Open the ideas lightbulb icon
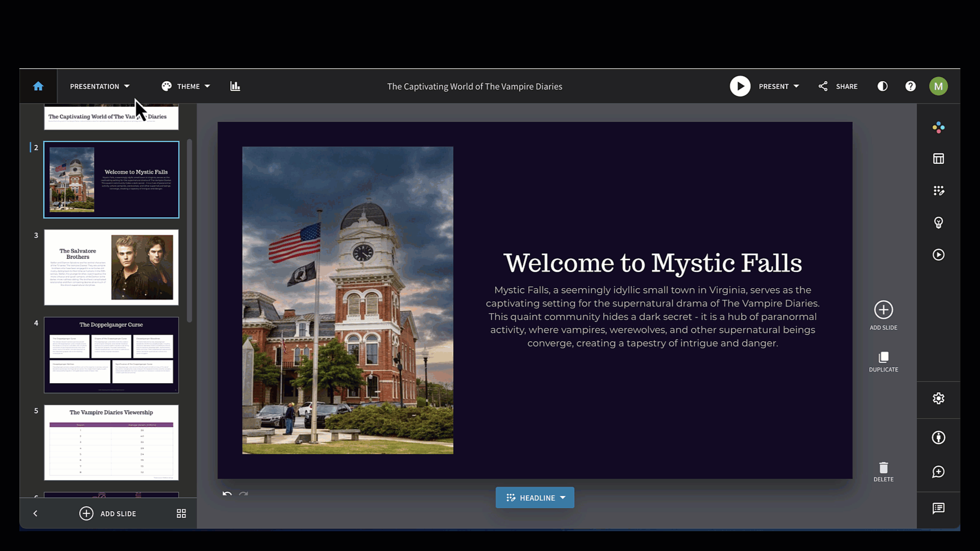Viewport: 980px width, 551px height. (x=938, y=222)
